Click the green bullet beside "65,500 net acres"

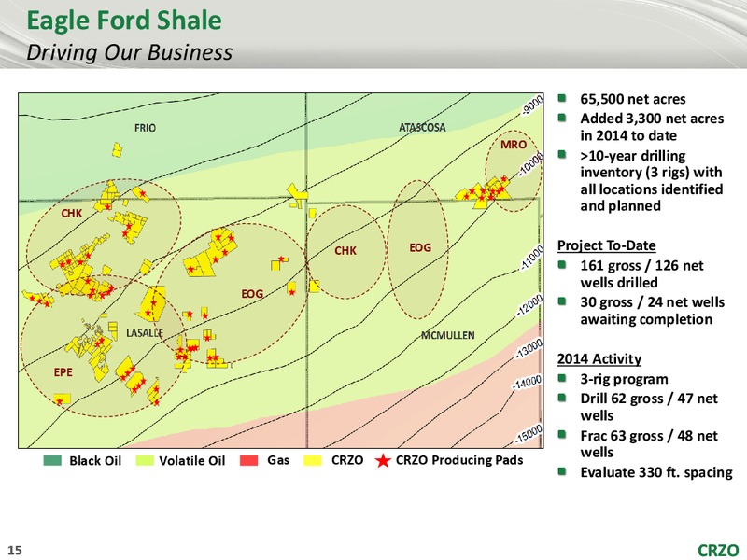pos(562,98)
